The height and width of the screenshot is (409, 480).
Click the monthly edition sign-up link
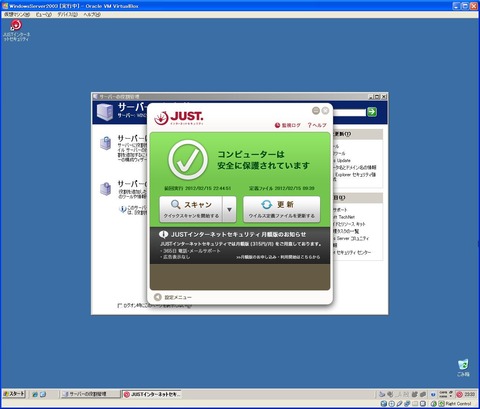[x=278, y=257]
